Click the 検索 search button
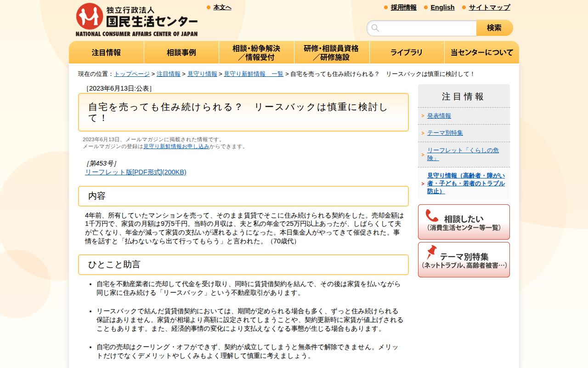This screenshot has height=368, width=588. [x=494, y=28]
